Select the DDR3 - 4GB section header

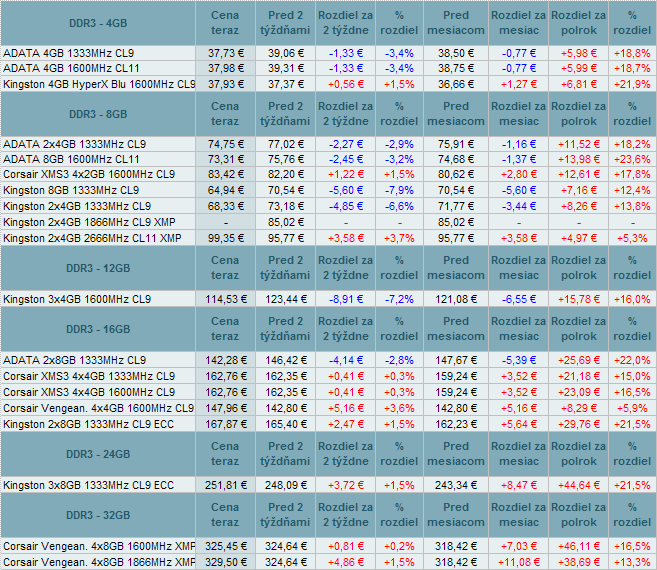coord(98,23)
